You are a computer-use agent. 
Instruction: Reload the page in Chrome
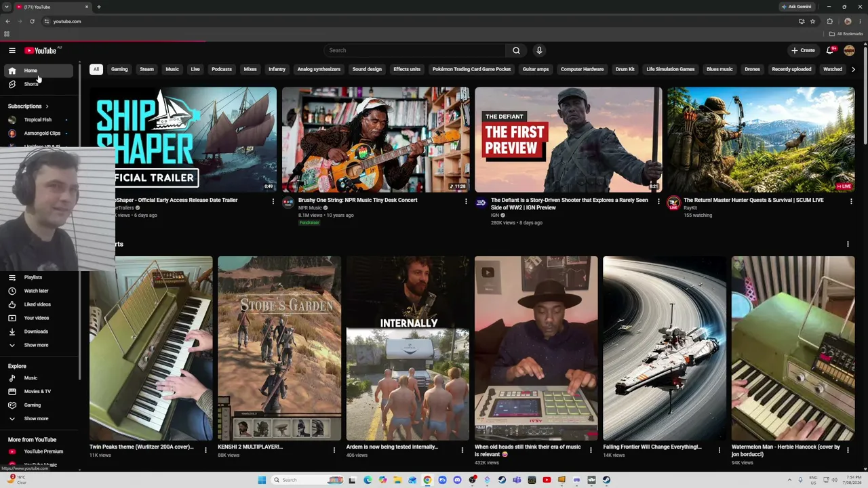click(32, 21)
